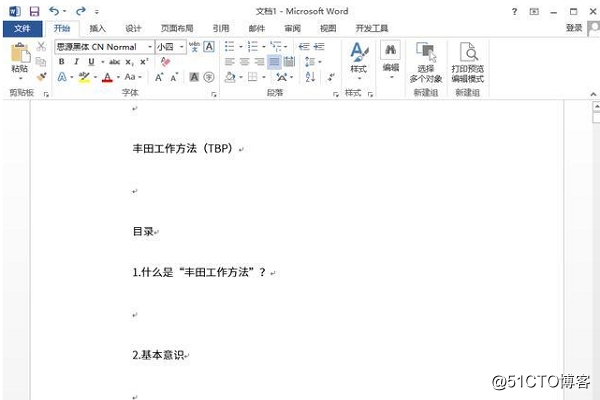The width and height of the screenshot is (600, 400).
Task: Expand multilevel list options arrow
Action: [286, 47]
